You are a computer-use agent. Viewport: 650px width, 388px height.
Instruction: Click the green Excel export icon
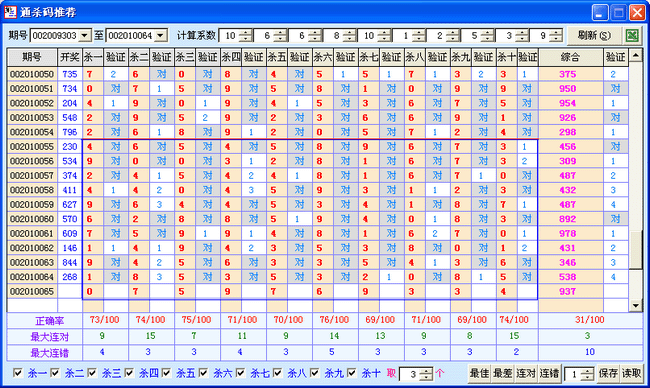coord(632,36)
